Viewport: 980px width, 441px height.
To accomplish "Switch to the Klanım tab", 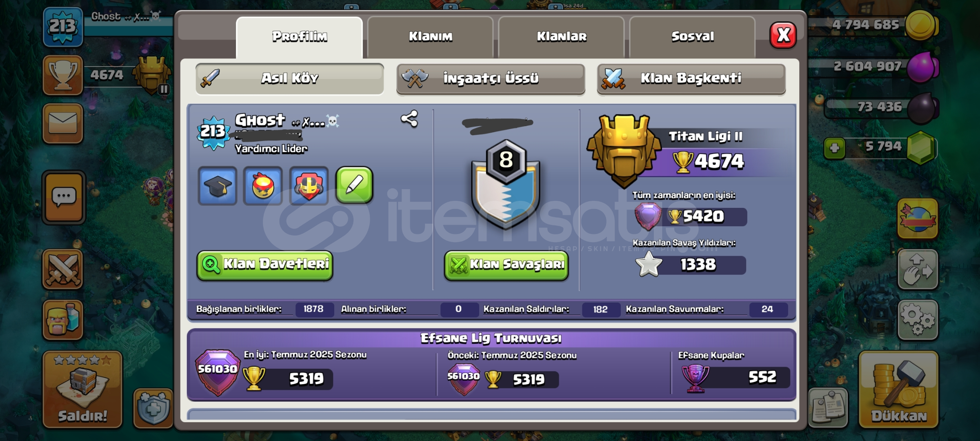I will [x=431, y=37].
